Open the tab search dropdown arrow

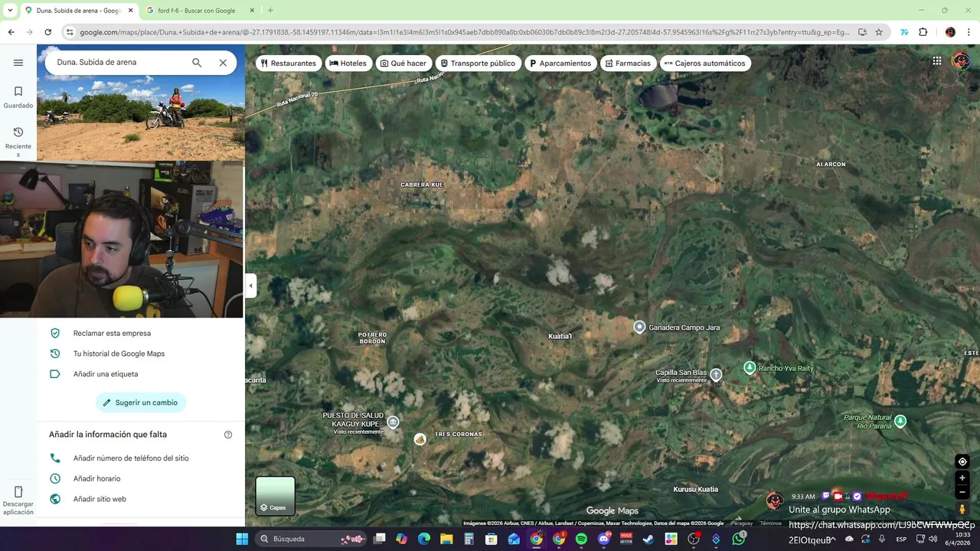click(10, 11)
